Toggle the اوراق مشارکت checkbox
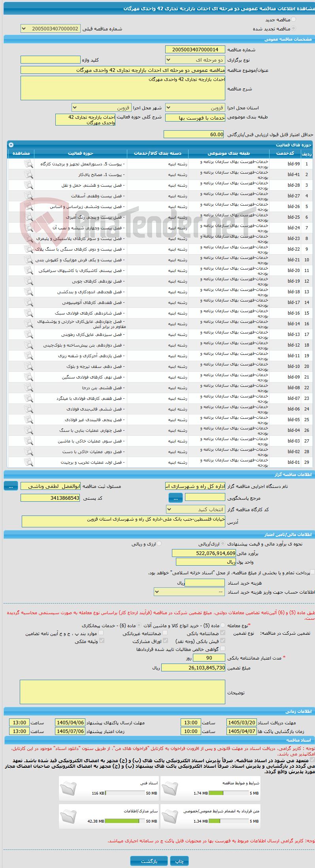 (x=165, y=641)
